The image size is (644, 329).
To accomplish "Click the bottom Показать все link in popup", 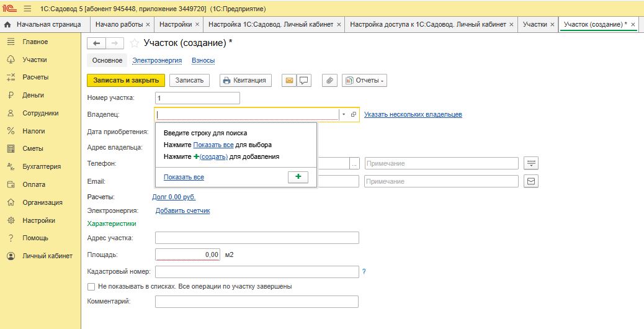I will point(184,178).
